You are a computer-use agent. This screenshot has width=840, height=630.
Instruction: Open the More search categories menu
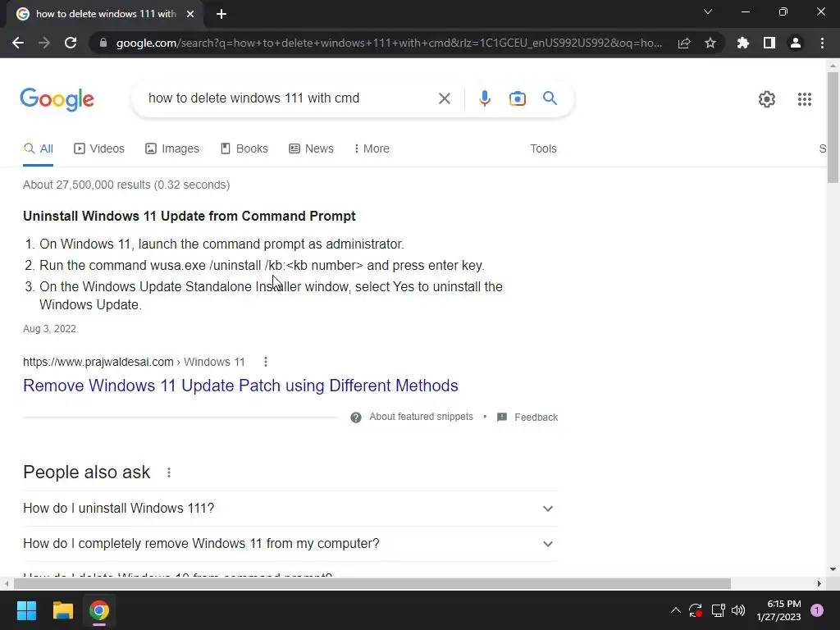point(372,148)
